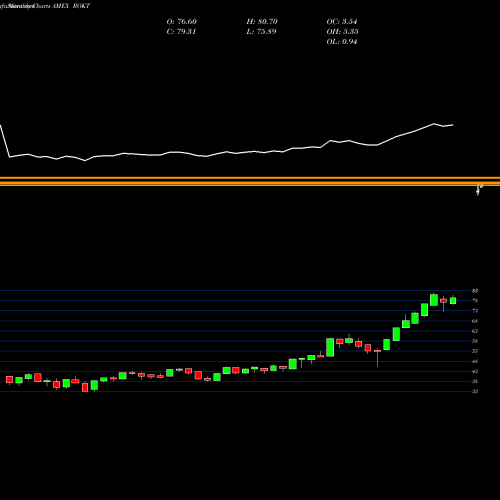This screenshot has height=500, width=500.
Task: Click the 32 price axis label
Action: (475, 391)
